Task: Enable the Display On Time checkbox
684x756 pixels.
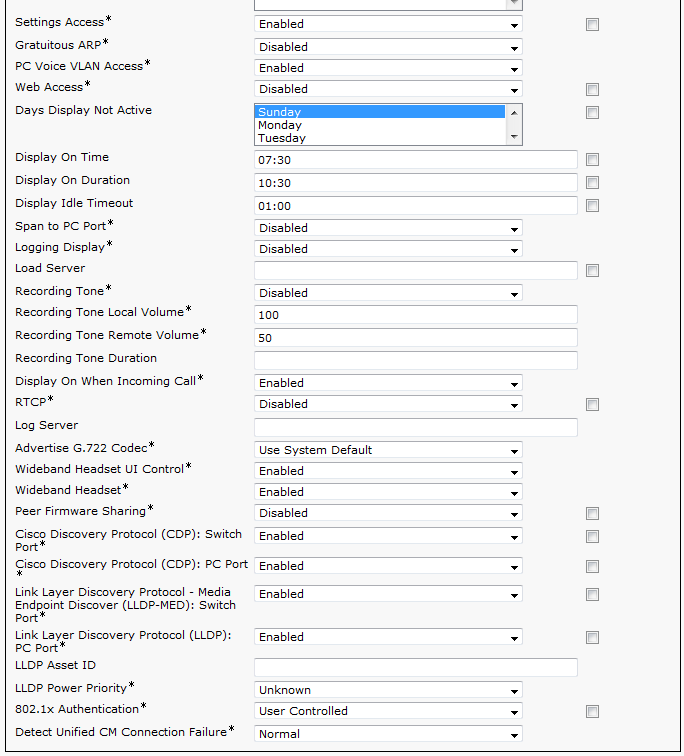Action: (x=592, y=160)
